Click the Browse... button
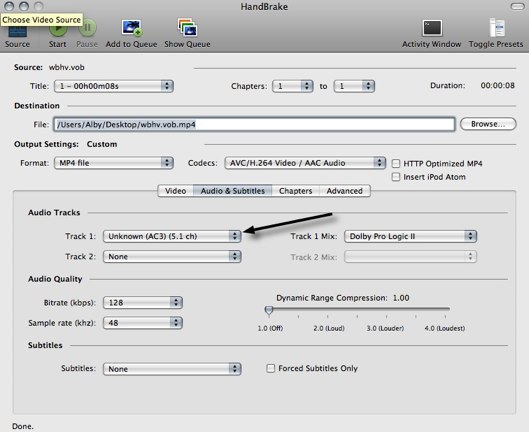529x432 pixels. (488, 124)
